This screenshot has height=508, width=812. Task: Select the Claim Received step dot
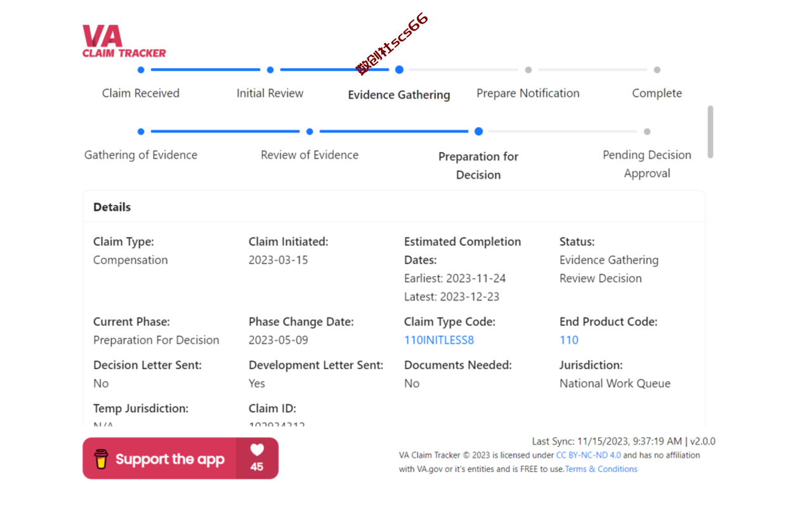coord(141,70)
